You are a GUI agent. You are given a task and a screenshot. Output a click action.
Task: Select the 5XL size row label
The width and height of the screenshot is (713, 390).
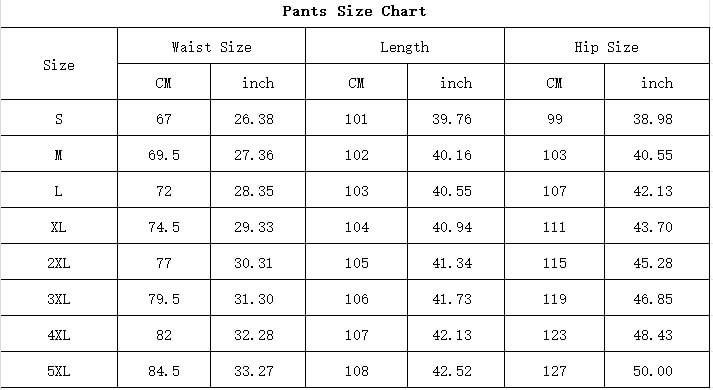(x=59, y=371)
